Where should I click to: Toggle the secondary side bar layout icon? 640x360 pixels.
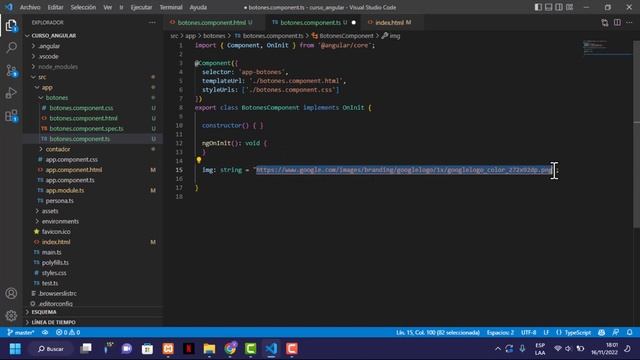[559, 7]
